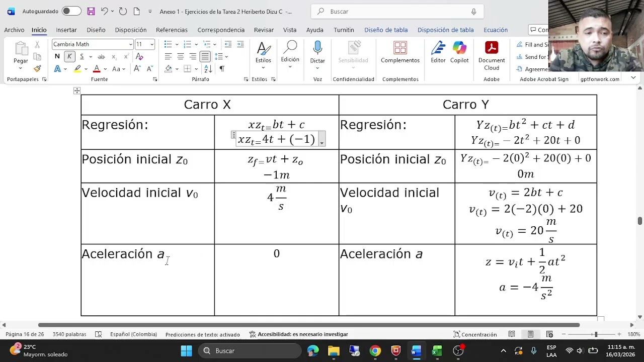Increase paragraph indent
This screenshot has height=362, width=644.
coord(240,44)
